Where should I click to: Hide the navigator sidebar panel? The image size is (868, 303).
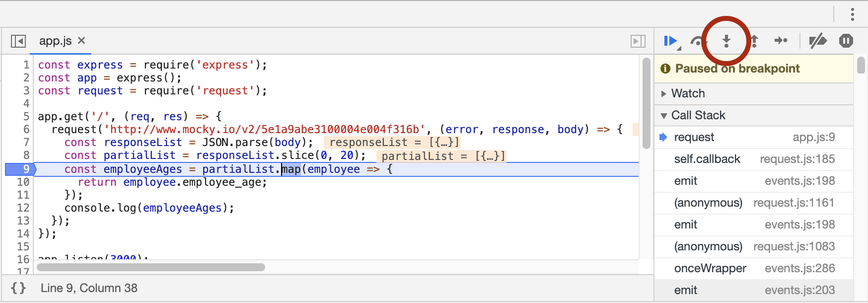(x=18, y=41)
